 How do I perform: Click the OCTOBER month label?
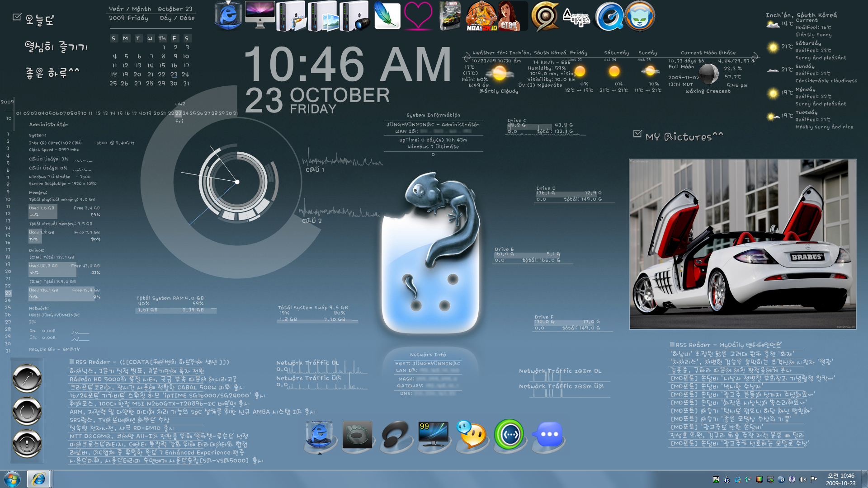click(x=340, y=95)
